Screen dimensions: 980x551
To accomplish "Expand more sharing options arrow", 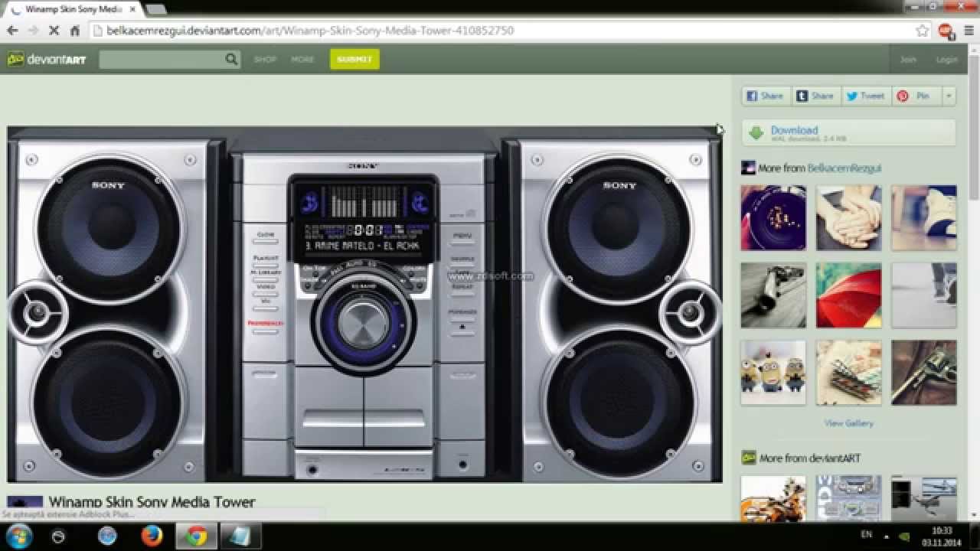I will 949,96.
